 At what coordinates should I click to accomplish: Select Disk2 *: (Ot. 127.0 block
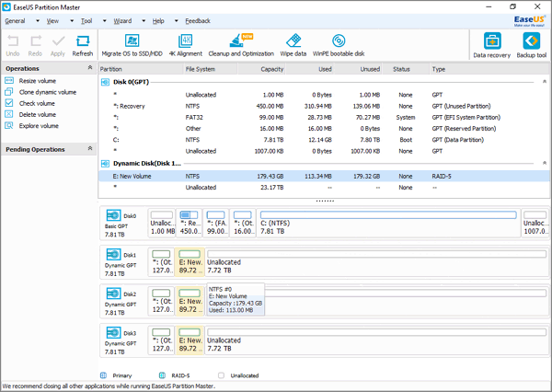[162, 301]
